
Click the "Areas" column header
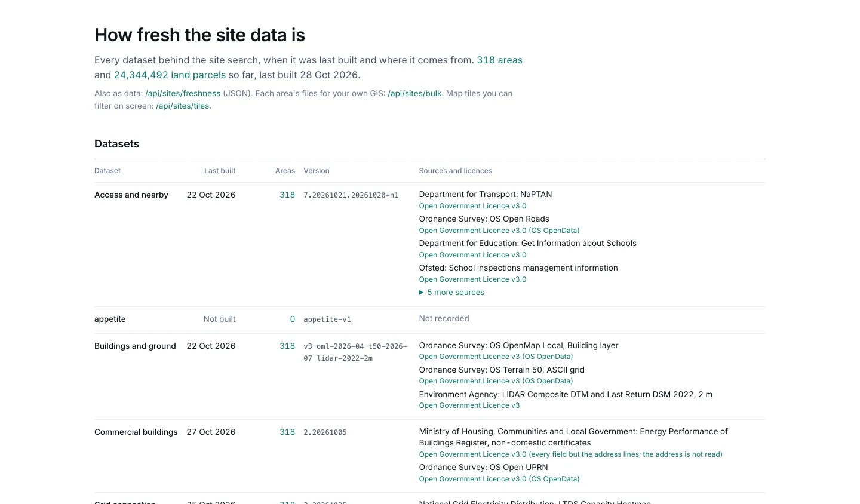pos(285,171)
